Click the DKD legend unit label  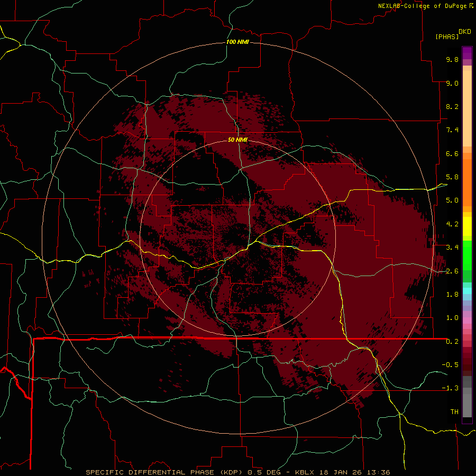click(x=465, y=32)
